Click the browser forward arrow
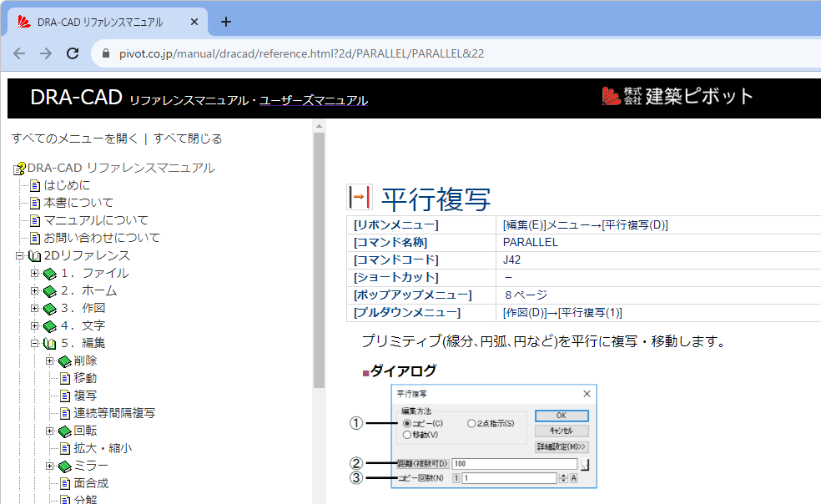 (x=46, y=53)
